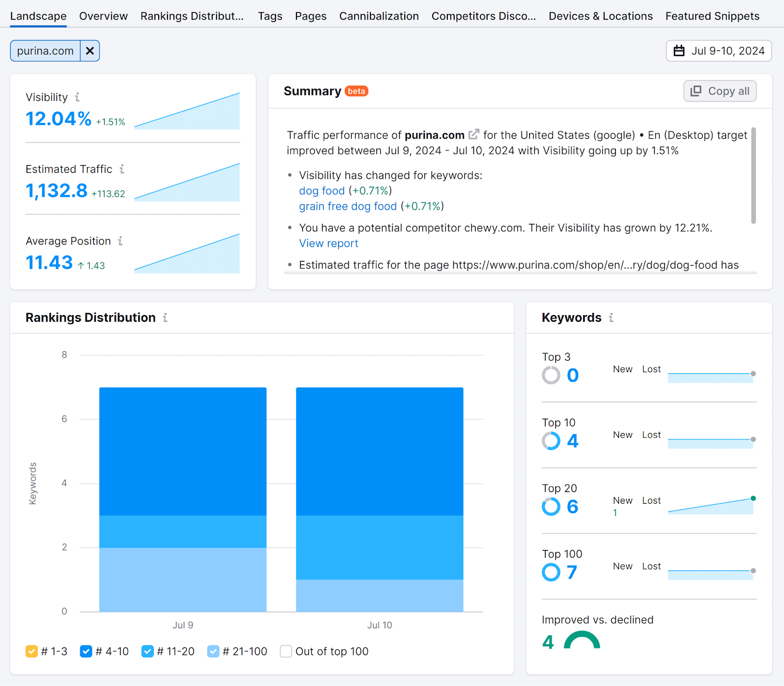Uncheck the # 4-10 rankings filter
The height and width of the screenshot is (686, 784).
86,651
